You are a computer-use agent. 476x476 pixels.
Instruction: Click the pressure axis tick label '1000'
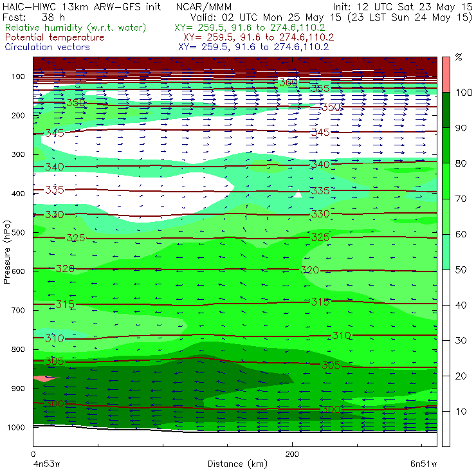click(16, 427)
